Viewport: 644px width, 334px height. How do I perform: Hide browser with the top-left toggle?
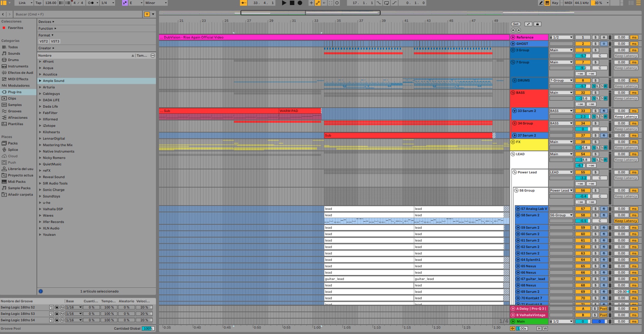pos(4,3)
